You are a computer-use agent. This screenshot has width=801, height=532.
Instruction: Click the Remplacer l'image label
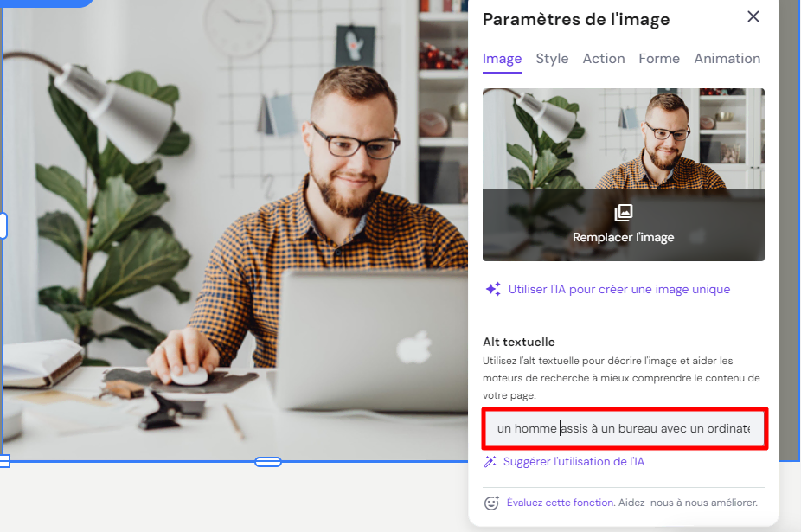coord(623,238)
